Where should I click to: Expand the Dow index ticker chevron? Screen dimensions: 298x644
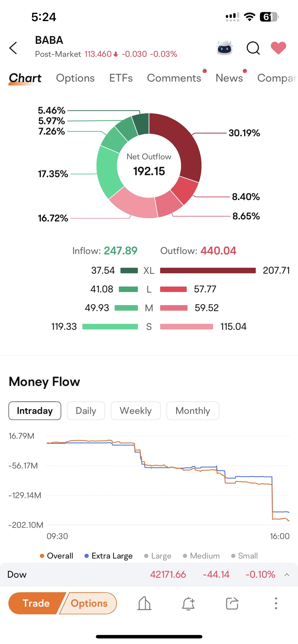(x=287, y=574)
